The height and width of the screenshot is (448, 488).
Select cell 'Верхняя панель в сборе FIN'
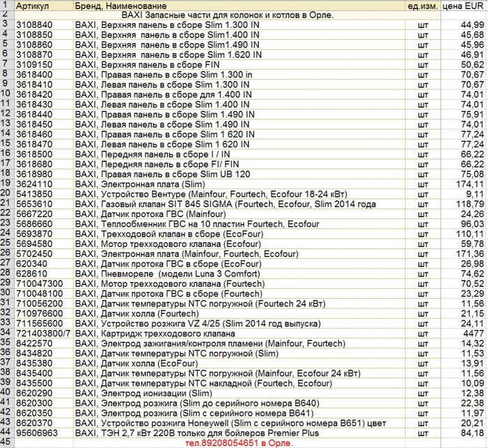239,65
